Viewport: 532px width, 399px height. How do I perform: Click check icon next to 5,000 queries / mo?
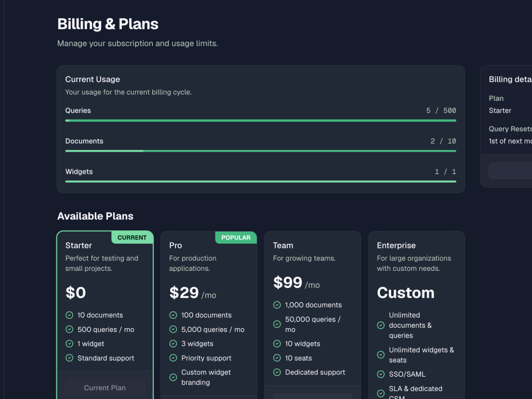pos(173,329)
